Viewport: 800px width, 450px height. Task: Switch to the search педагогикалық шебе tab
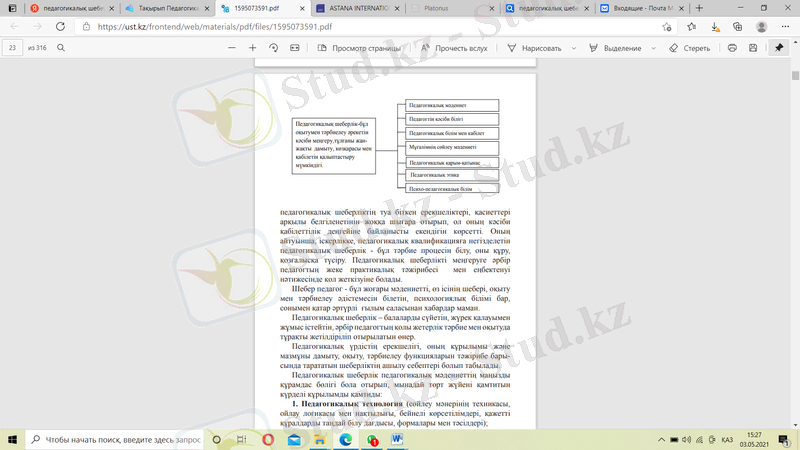pos(547,8)
